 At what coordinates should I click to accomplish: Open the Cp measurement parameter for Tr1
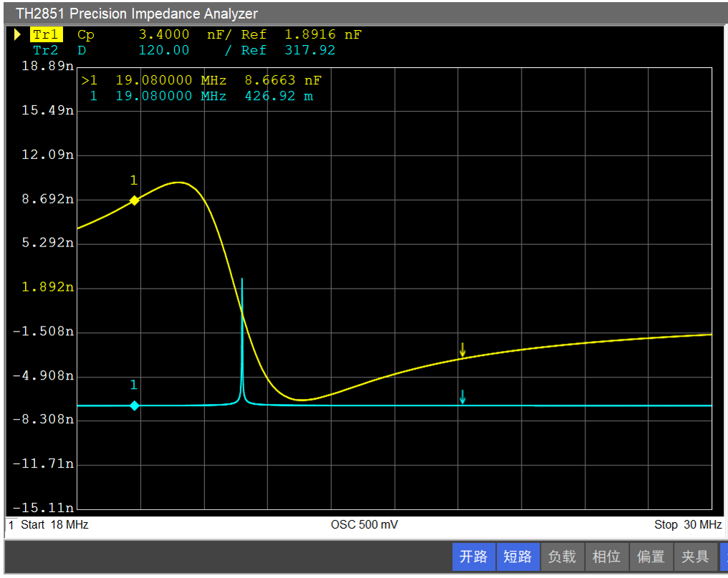(x=85, y=34)
